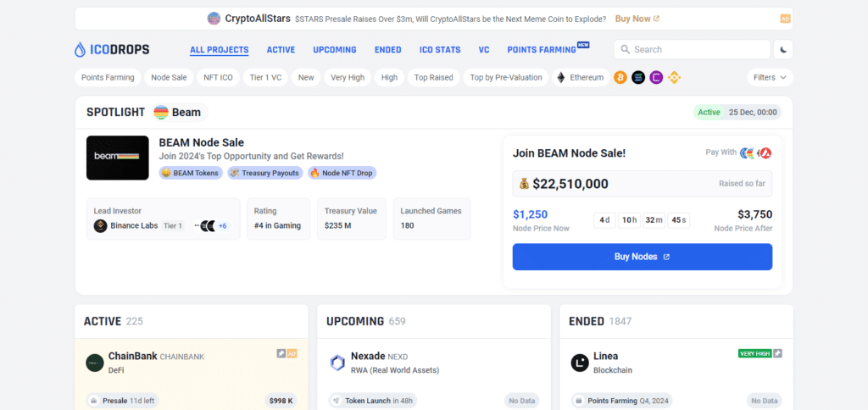
Task: Select the Top by Pre-Valuation chip
Action: pos(506,77)
